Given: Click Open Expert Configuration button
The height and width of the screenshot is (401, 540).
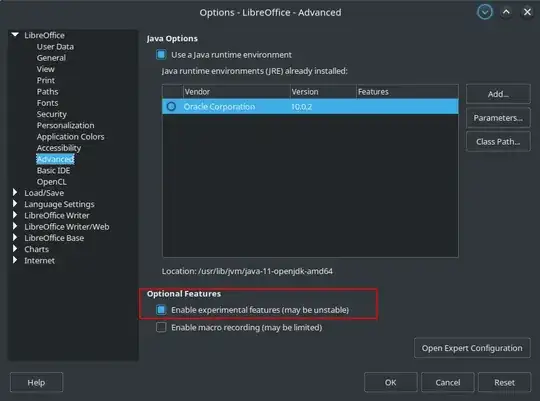Looking at the screenshot, I should 472,348.
